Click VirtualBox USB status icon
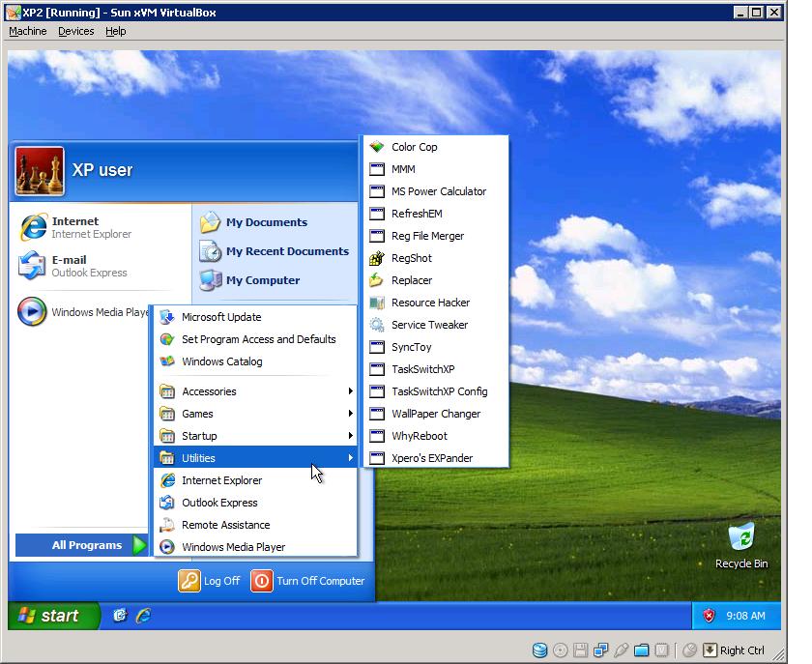This screenshot has height=664, width=812. 622,650
